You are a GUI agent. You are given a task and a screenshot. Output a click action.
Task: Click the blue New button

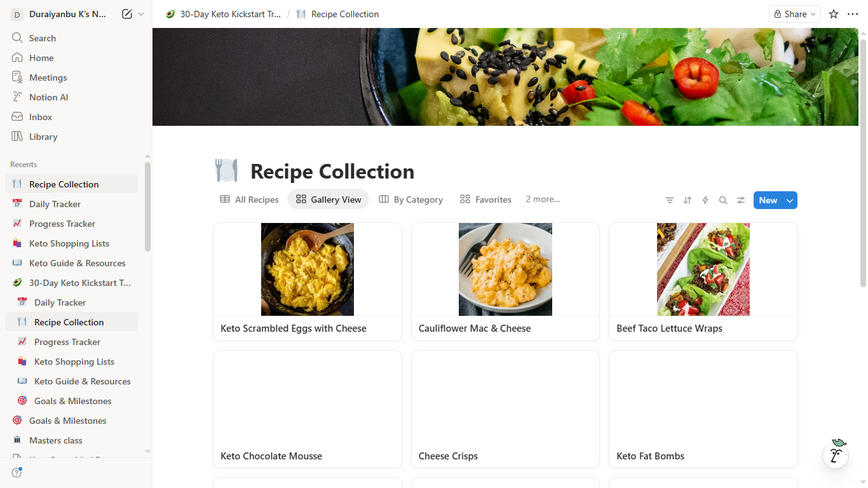click(x=768, y=200)
